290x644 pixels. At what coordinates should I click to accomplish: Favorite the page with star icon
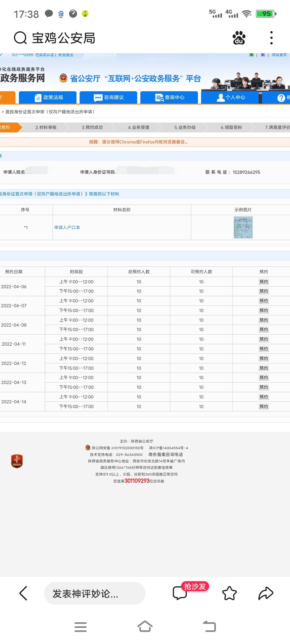[229, 593]
